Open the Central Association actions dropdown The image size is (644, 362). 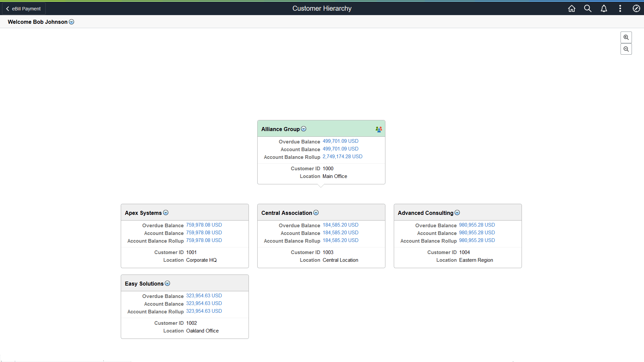[316, 213]
